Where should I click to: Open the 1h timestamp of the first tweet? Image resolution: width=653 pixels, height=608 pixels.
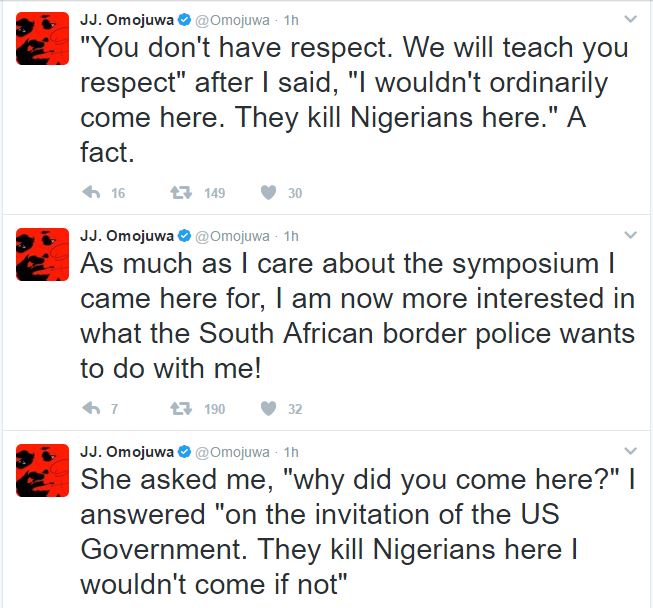(x=291, y=19)
